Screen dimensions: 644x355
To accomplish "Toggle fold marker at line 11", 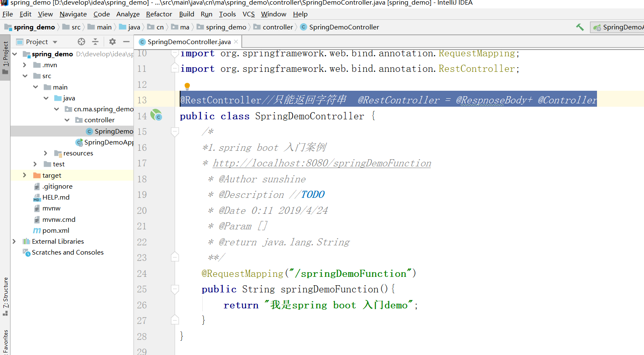I will [x=175, y=68].
